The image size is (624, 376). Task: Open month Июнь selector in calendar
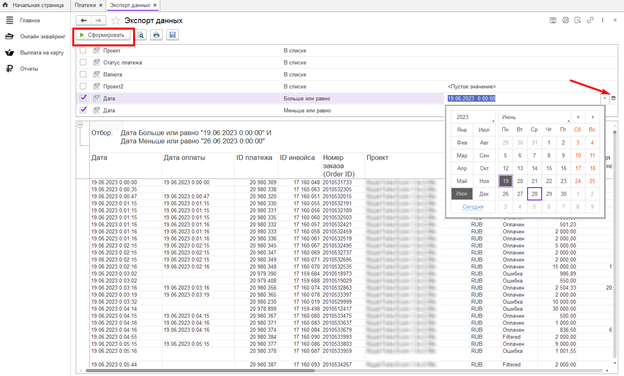(x=534, y=117)
